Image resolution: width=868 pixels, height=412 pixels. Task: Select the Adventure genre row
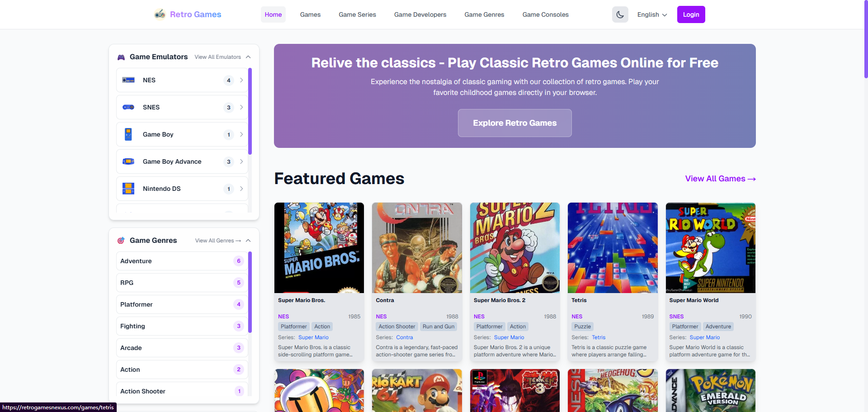click(x=182, y=261)
